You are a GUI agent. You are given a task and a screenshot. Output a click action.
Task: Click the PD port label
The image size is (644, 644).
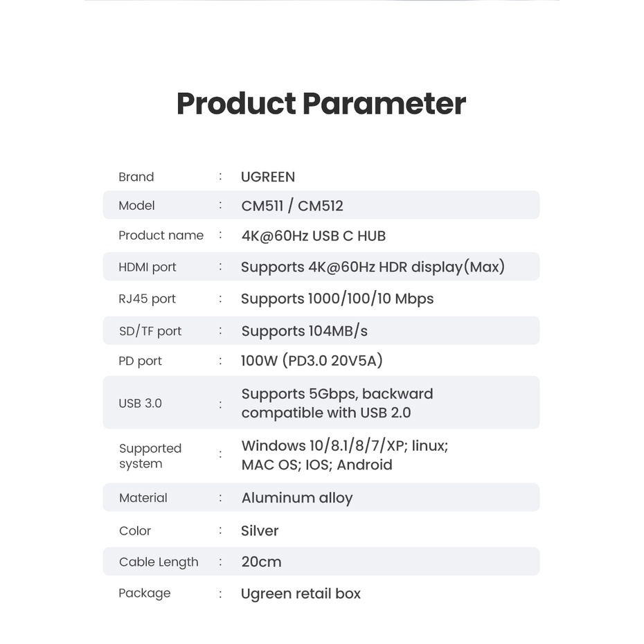click(x=140, y=361)
